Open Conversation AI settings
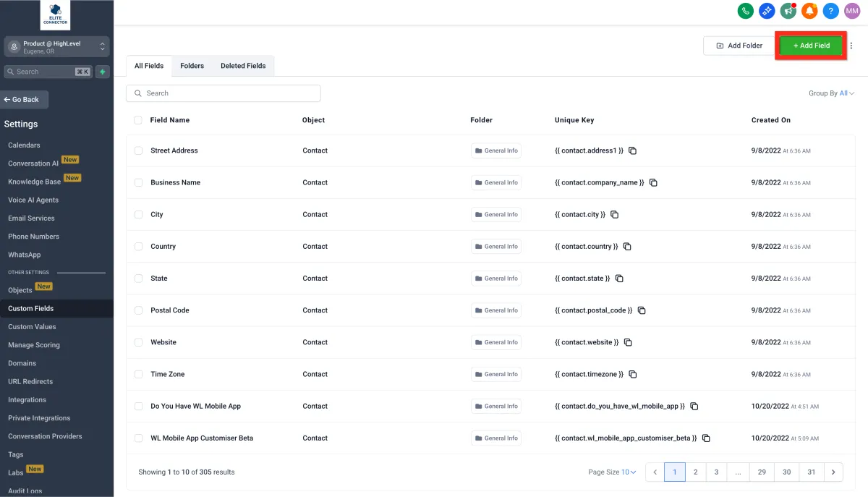 pos(33,163)
